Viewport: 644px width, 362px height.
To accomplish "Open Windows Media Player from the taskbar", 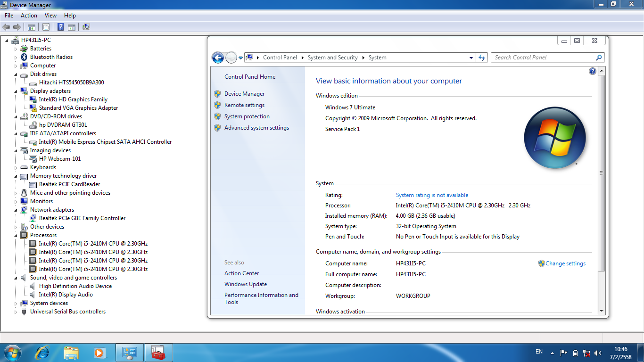I will [99, 353].
